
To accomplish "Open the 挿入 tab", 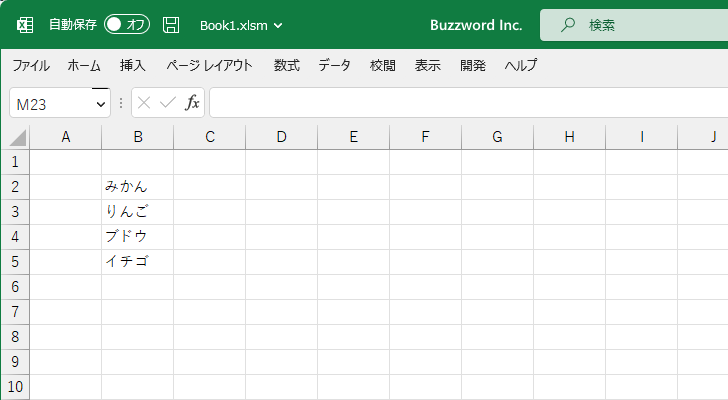I will (x=133, y=65).
